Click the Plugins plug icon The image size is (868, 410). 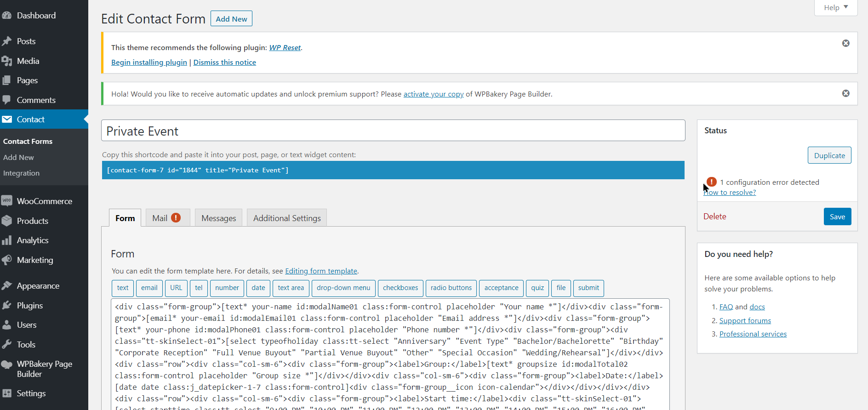[7, 306]
